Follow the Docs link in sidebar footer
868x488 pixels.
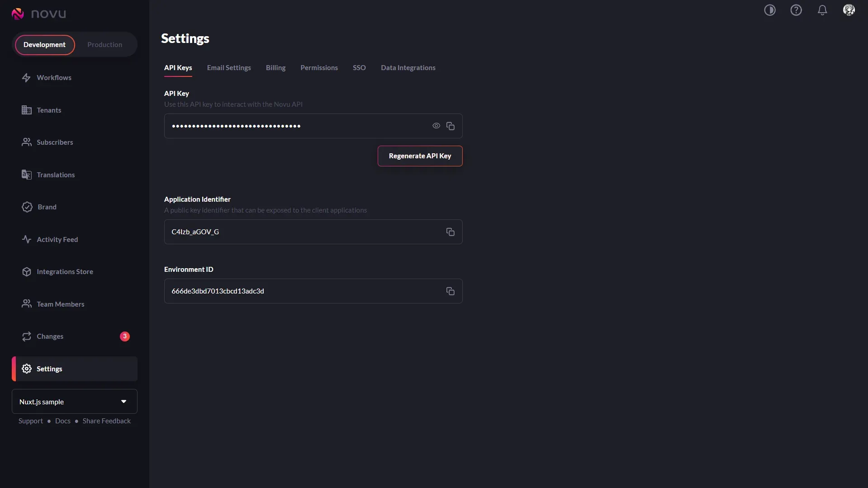(62, 421)
